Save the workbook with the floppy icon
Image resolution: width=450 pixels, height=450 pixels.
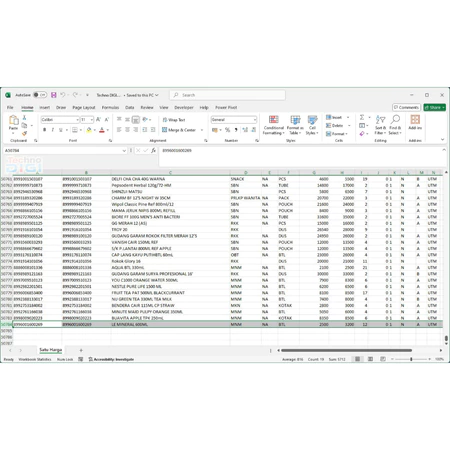[53, 95]
